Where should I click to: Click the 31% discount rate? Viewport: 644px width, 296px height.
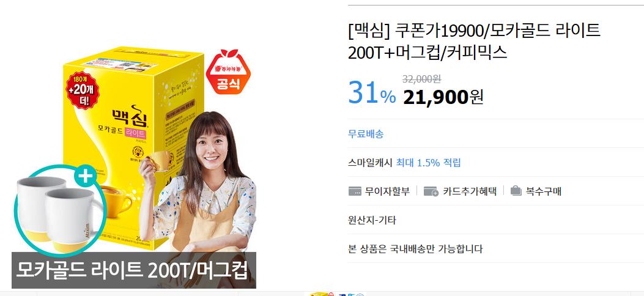(372, 93)
